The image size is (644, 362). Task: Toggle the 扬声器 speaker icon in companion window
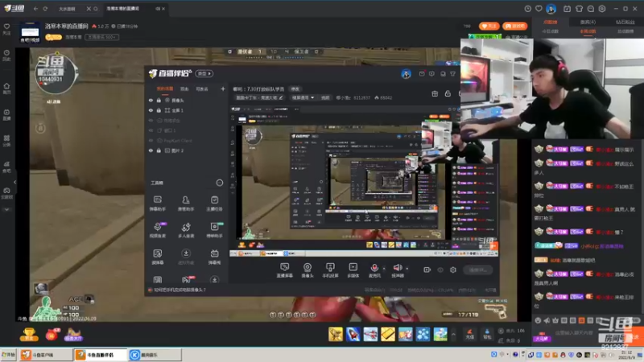[397, 268]
